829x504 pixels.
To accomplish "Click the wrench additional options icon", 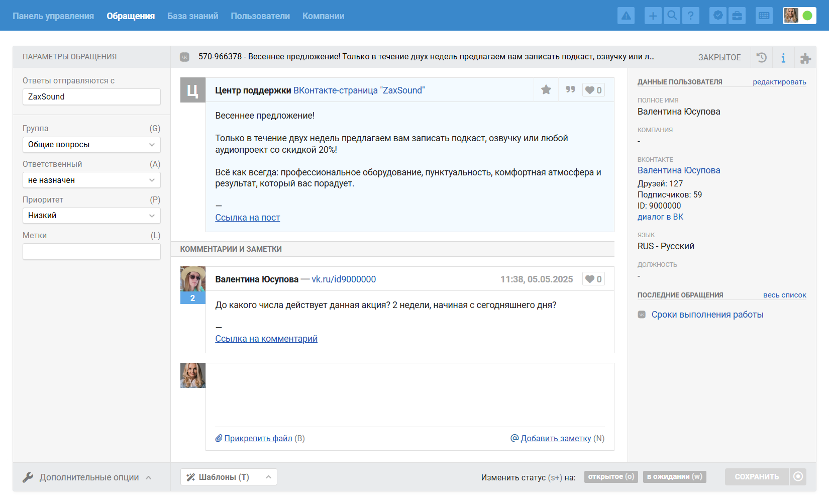I will [28, 477].
